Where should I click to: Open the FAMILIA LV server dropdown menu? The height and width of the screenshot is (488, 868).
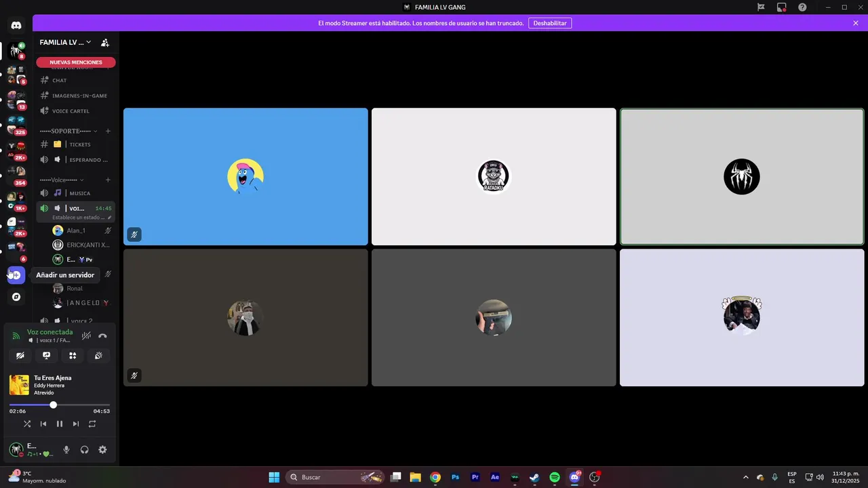65,42
